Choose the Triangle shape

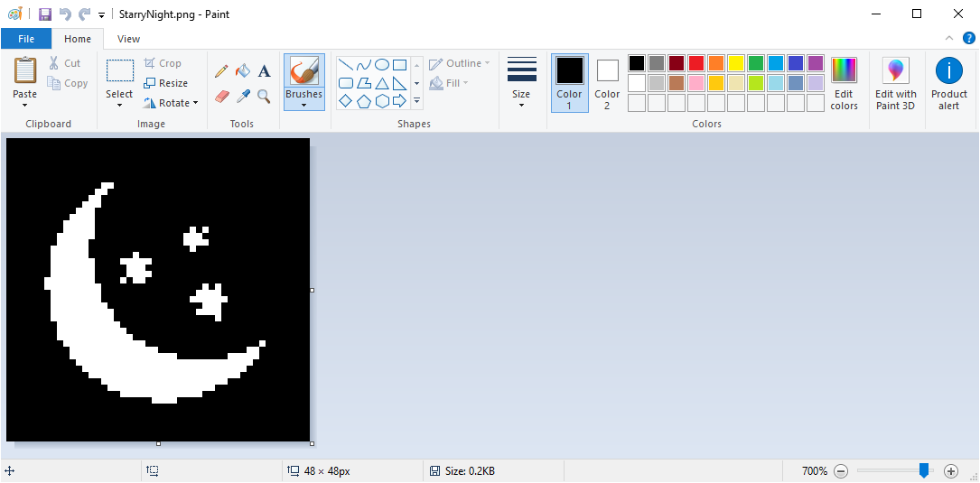[382, 83]
